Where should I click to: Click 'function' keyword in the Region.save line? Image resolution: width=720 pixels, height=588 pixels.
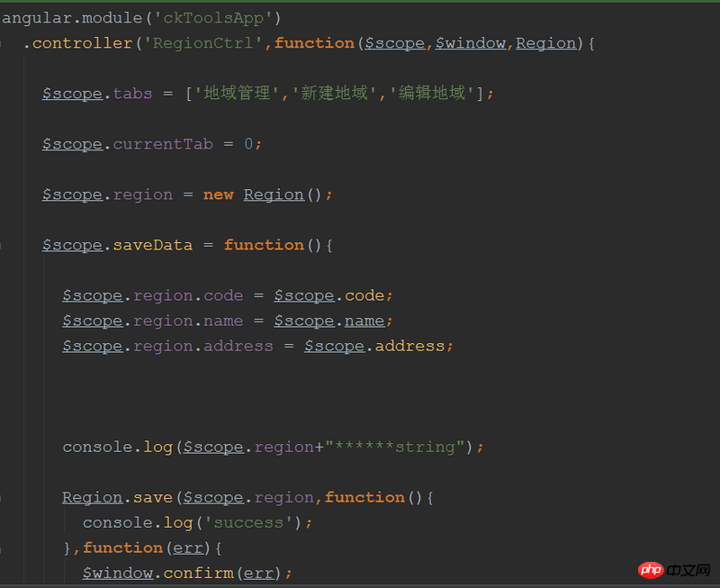364,497
